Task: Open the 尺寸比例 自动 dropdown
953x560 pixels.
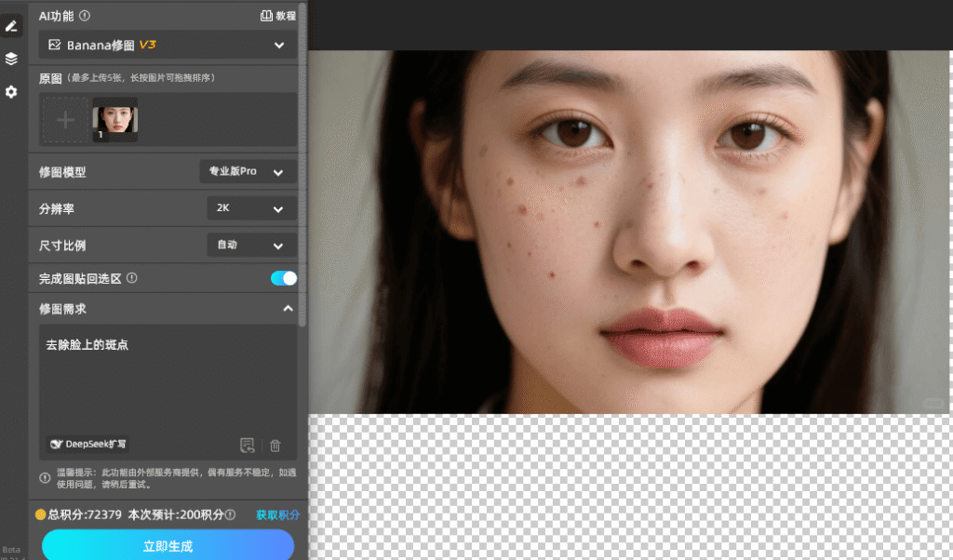Action: pyautogui.click(x=251, y=245)
